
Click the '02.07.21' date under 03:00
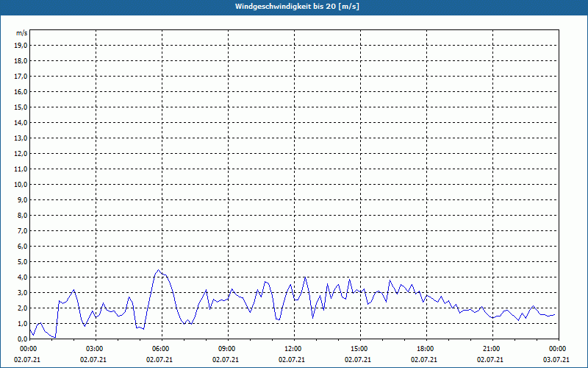[93, 360]
